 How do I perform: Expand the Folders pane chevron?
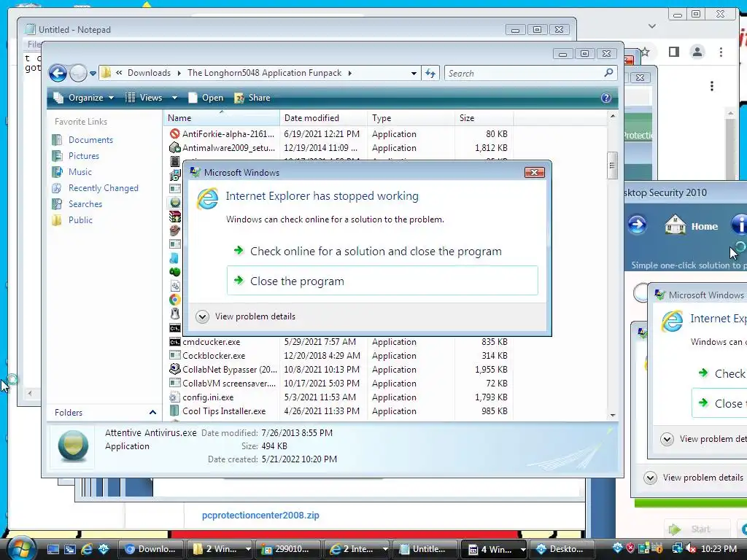click(152, 413)
